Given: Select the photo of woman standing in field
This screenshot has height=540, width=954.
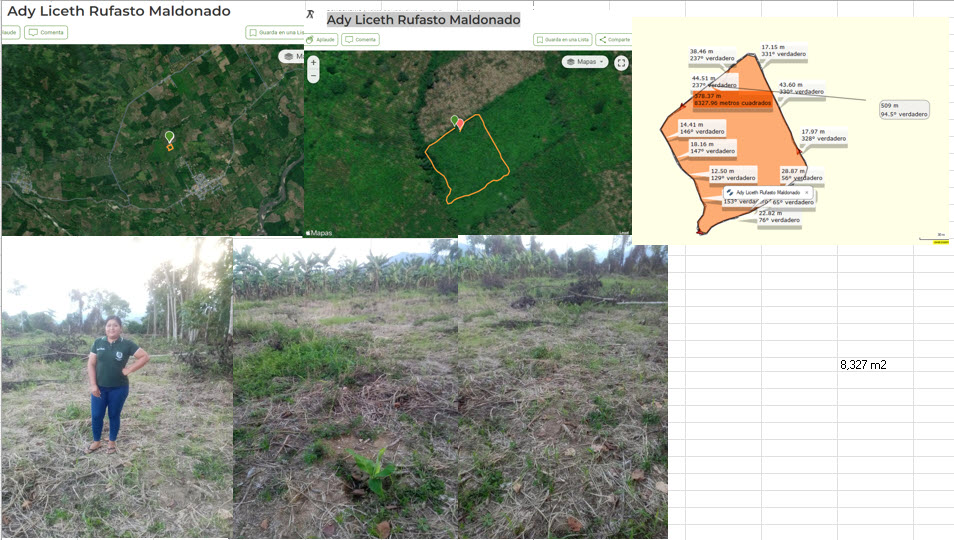Looking at the screenshot, I should click(x=117, y=387).
